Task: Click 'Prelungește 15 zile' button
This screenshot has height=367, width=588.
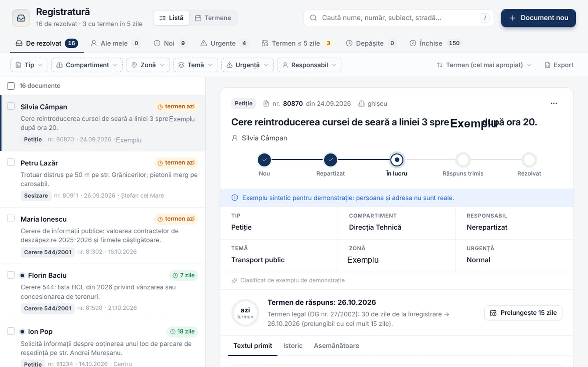Action: click(523, 313)
